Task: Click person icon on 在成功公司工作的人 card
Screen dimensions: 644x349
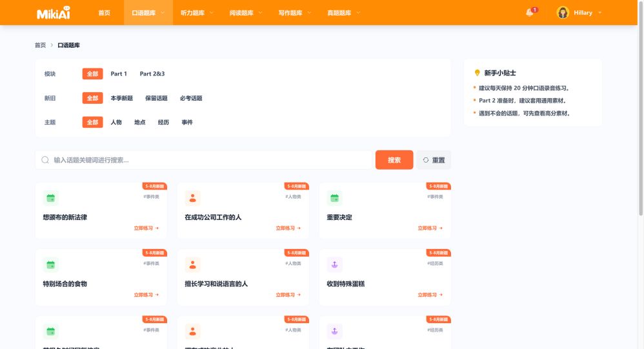Action: (192, 198)
